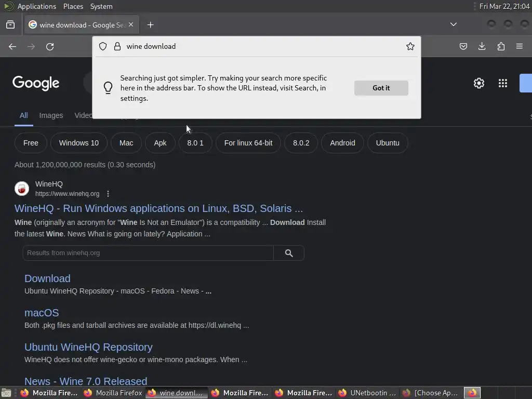Open the three-dot menu beside winehq.org URL
532x399 pixels.
[x=108, y=194]
